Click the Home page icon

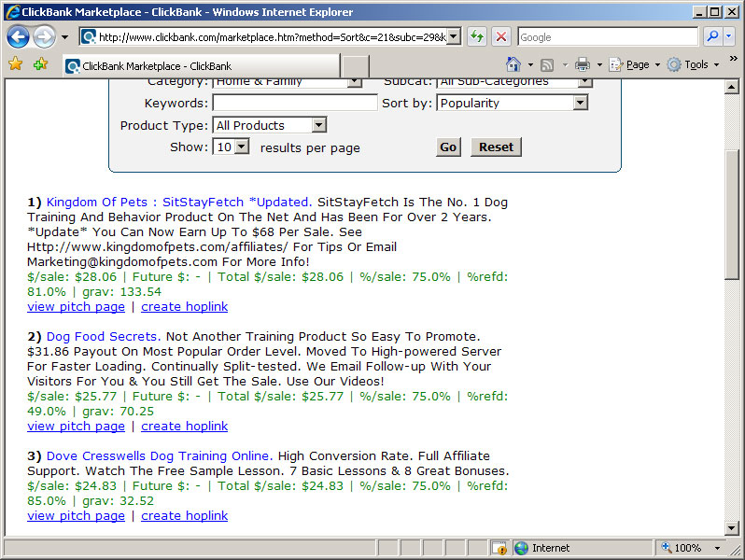(513, 64)
